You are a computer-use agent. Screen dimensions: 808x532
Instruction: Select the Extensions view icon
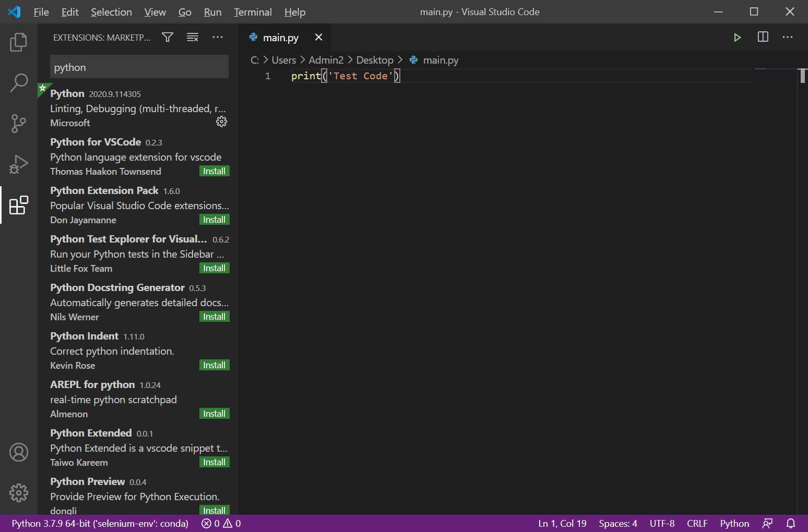(x=19, y=204)
